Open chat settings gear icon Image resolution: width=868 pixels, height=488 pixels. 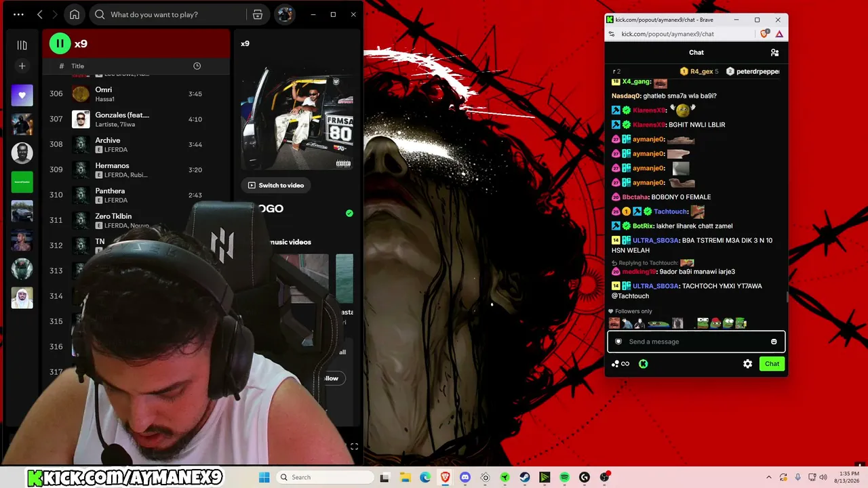[747, 364]
